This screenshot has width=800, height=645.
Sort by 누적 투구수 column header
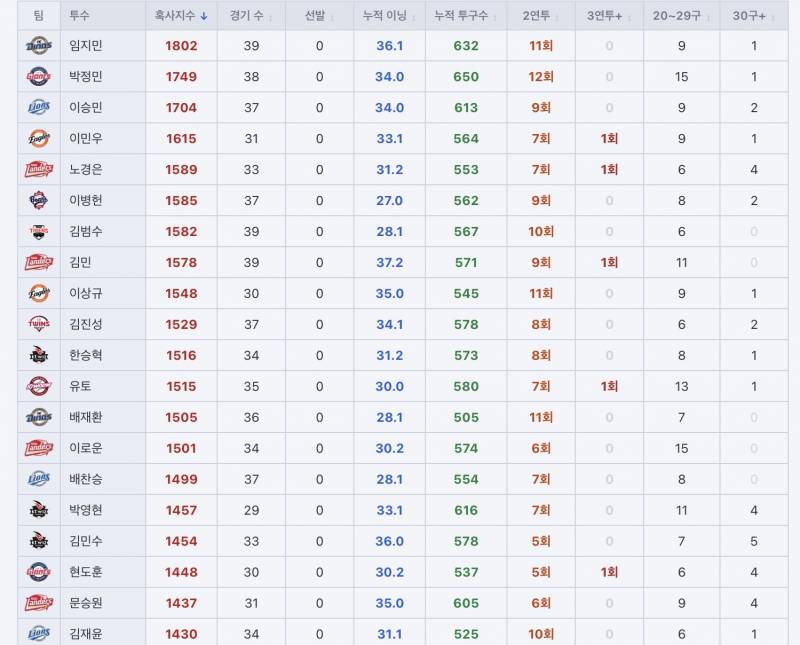(x=466, y=16)
